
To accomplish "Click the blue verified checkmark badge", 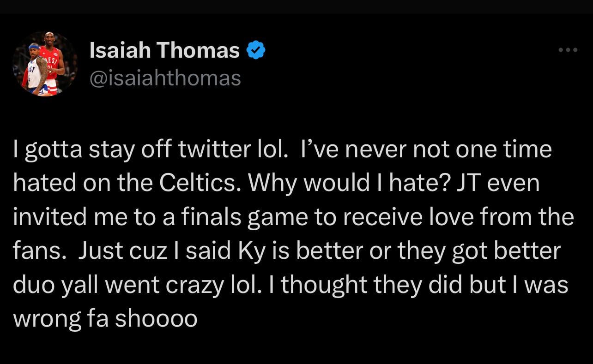I will coord(256,50).
